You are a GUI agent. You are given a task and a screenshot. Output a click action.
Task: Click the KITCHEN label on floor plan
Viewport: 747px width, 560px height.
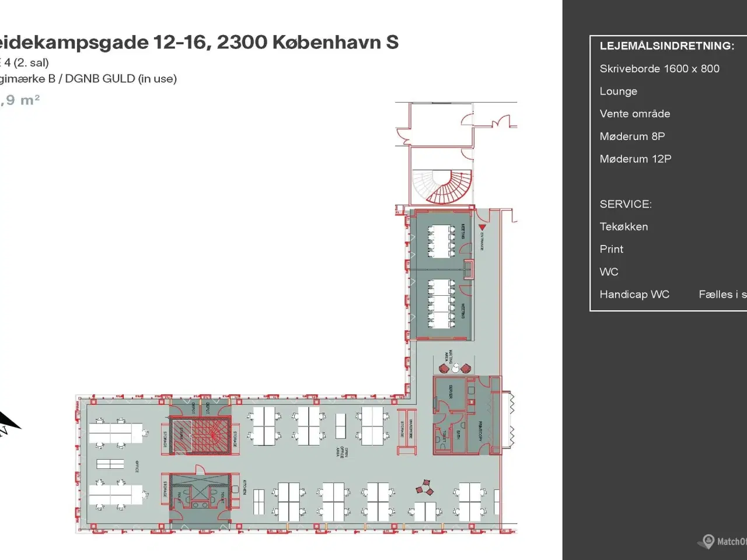[245, 488]
